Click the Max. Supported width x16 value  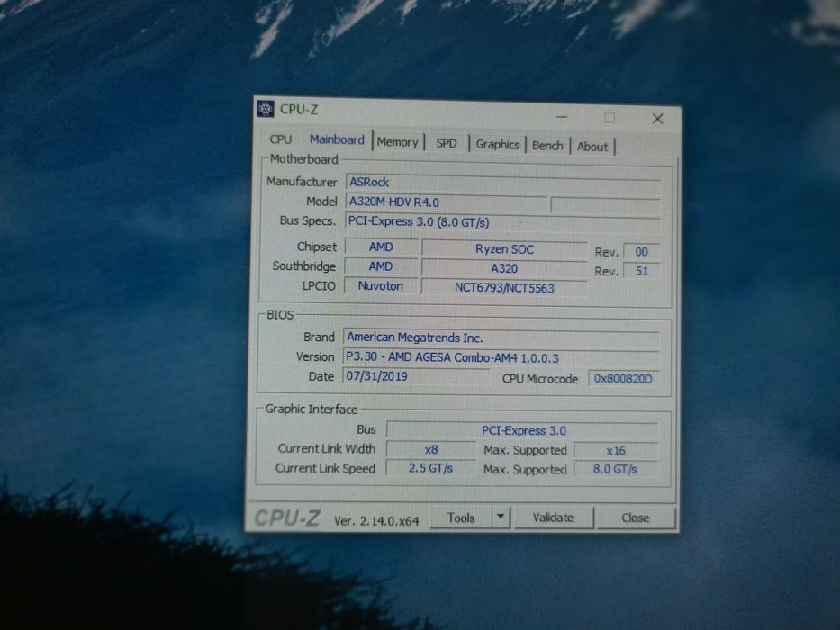point(616,451)
